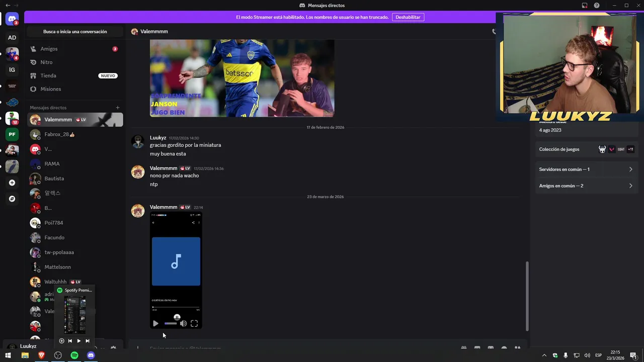Viewport: 644px width, 362px height.
Task: Click the add a server plus icon
Action: click(12, 183)
